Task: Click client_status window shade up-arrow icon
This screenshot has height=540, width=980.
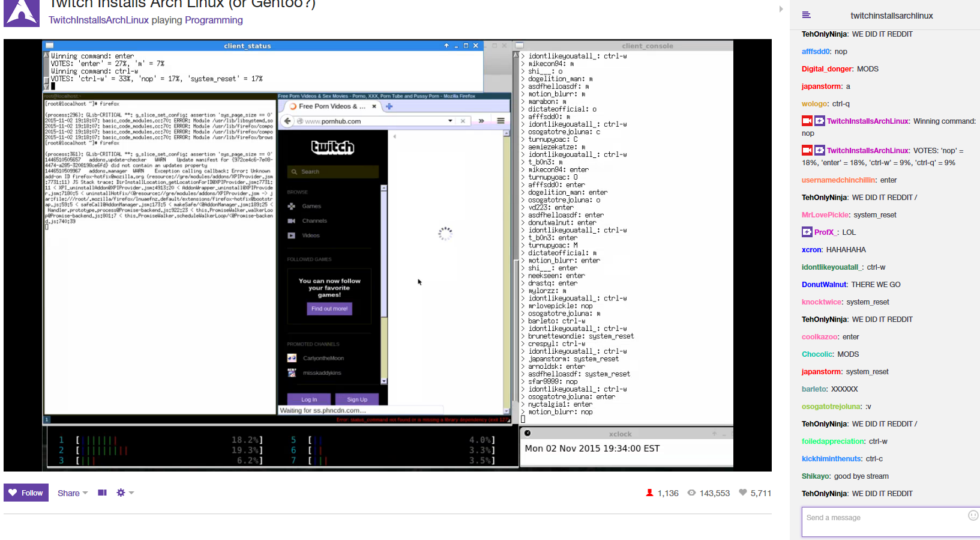Action: (446, 46)
